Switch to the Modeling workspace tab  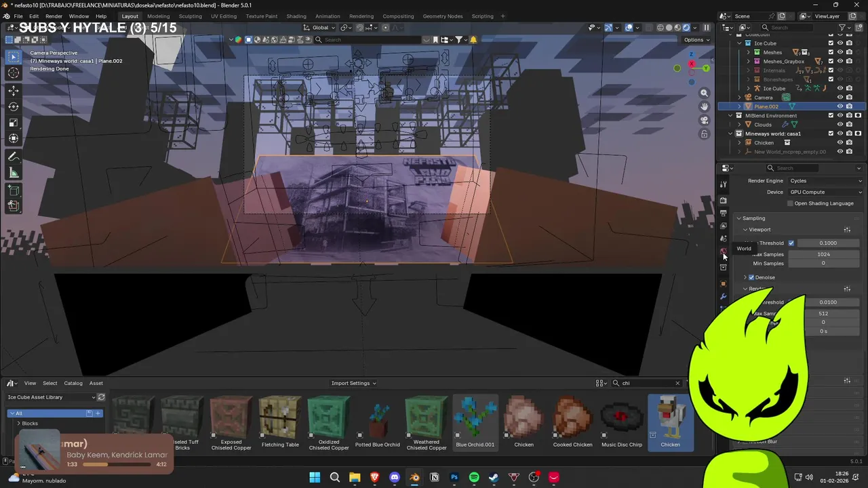tap(159, 16)
